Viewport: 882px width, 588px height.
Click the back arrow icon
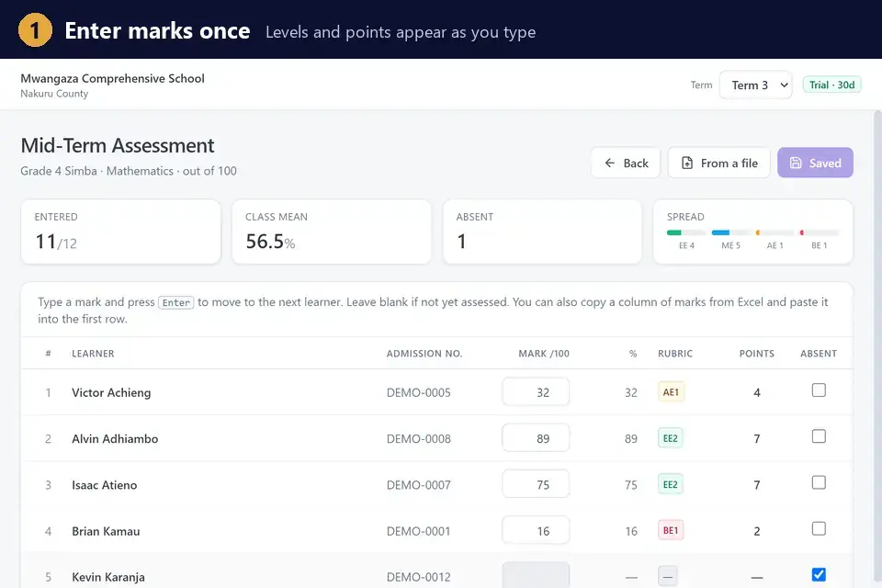coord(610,164)
